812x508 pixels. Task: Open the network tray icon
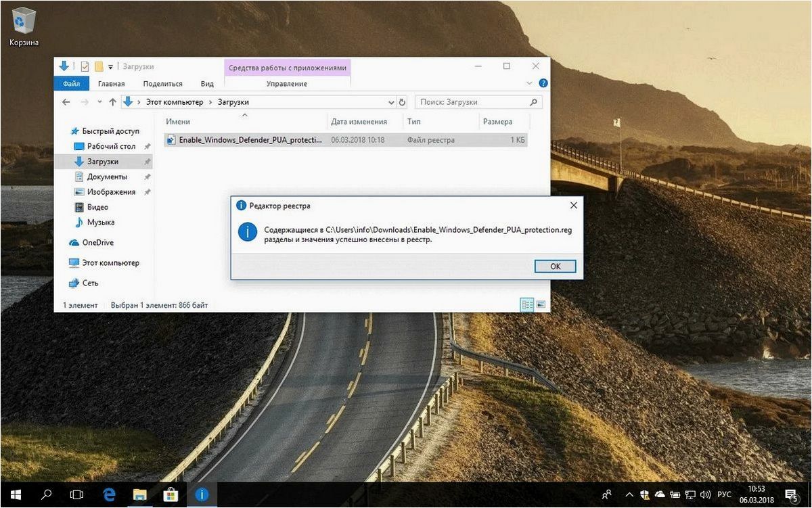(690, 494)
